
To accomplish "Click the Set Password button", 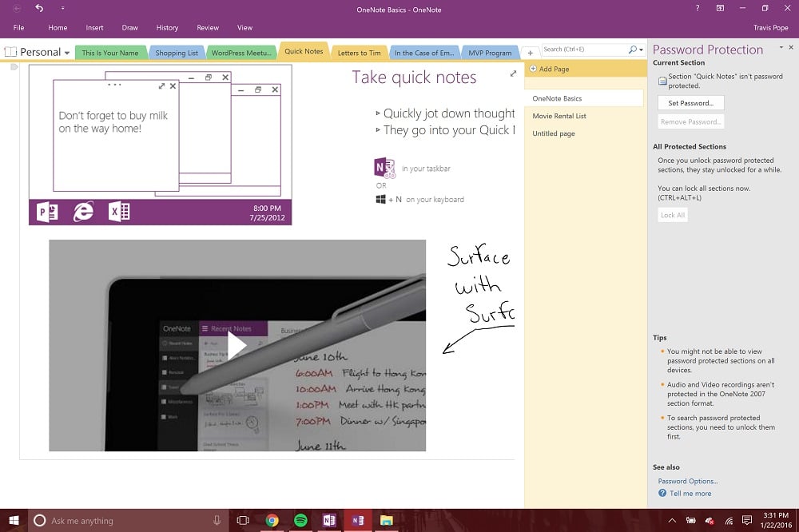I will click(690, 102).
